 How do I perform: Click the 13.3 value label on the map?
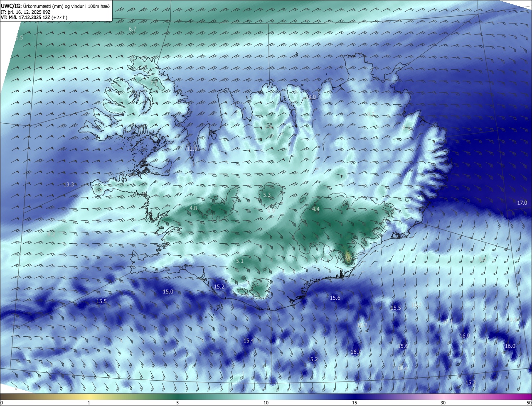[x=69, y=184]
